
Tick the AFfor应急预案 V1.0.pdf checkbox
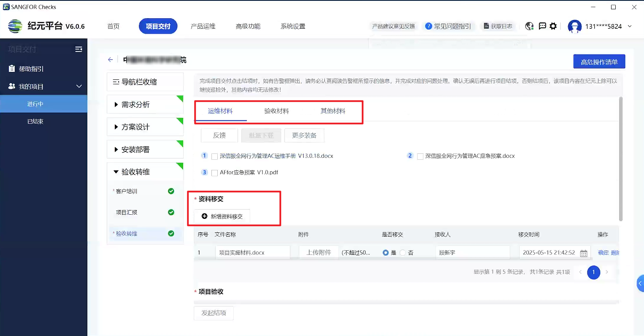point(214,173)
